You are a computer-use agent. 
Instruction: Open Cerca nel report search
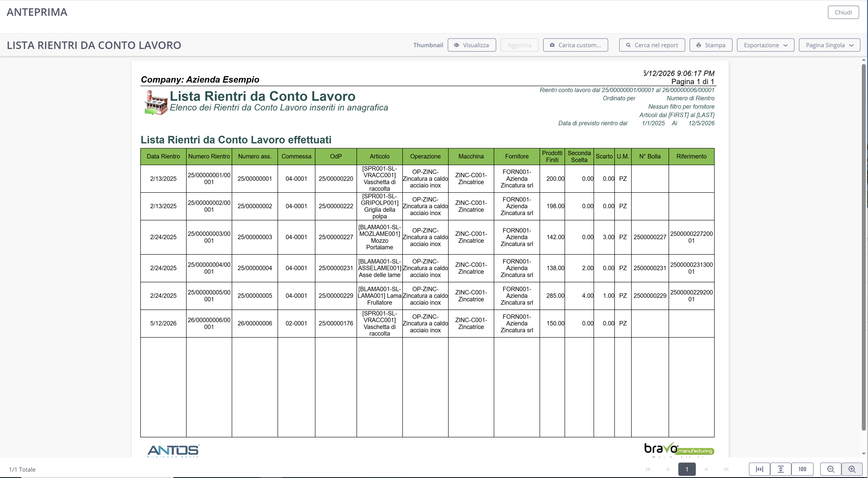(652, 45)
